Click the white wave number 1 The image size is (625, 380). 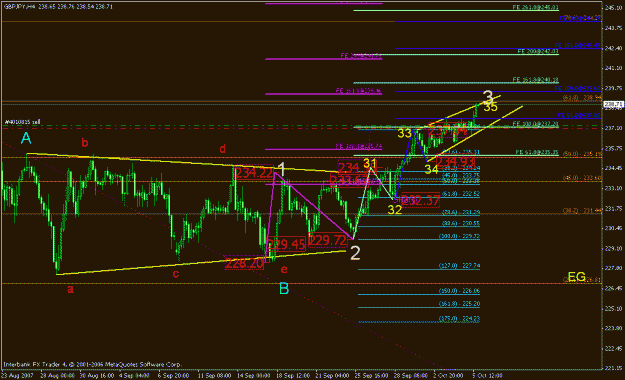pos(281,169)
